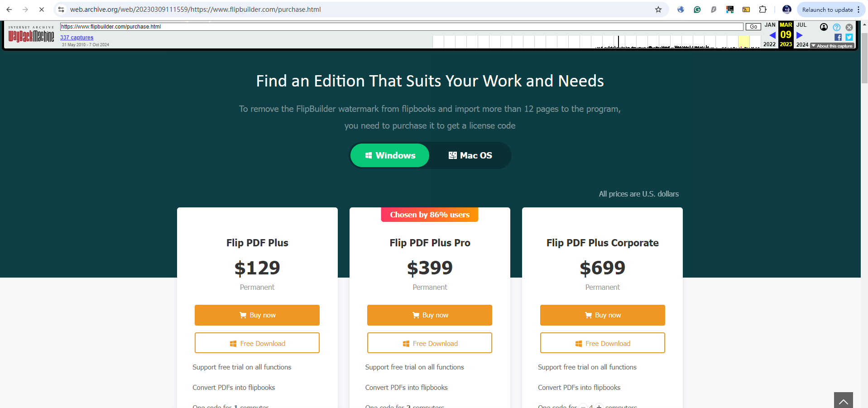
Task: Buy Flip PDF Plus Corporate for $699
Action: pos(603,315)
